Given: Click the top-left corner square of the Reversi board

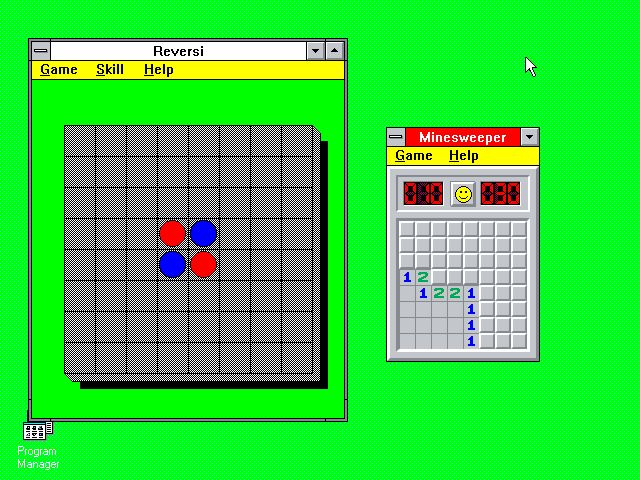Looking at the screenshot, I should coord(80,141).
